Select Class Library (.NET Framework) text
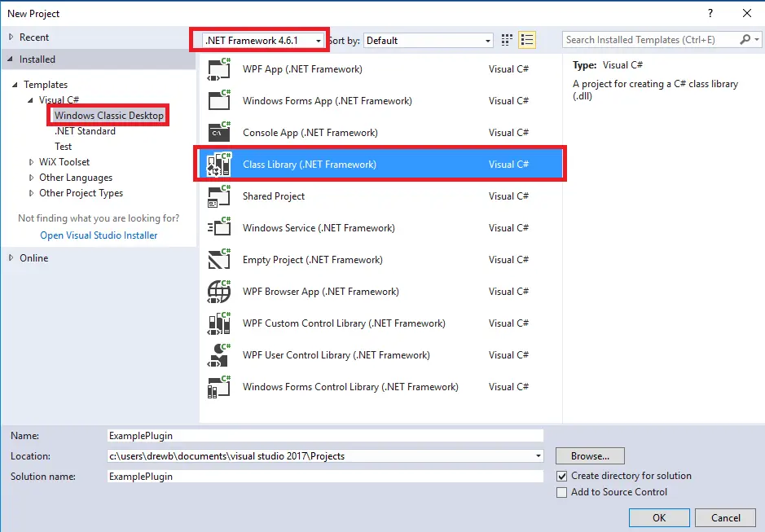The image size is (765, 532). click(310, 165)
